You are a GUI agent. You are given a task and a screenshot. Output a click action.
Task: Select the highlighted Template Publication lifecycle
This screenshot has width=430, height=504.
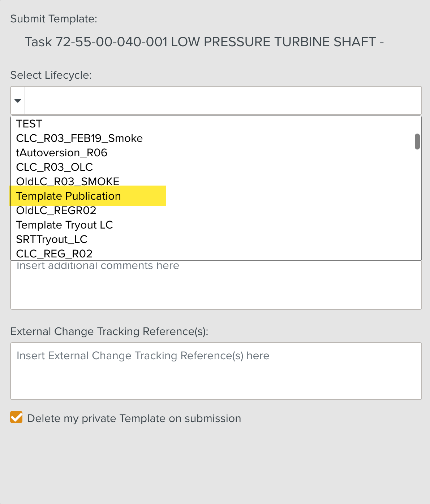[68, 196]
